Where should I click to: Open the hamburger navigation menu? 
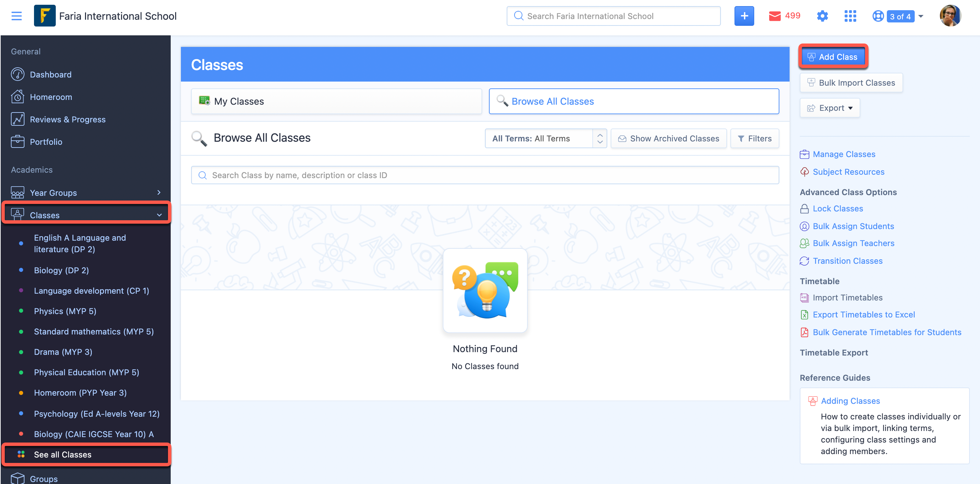click(x=16, y=16)
